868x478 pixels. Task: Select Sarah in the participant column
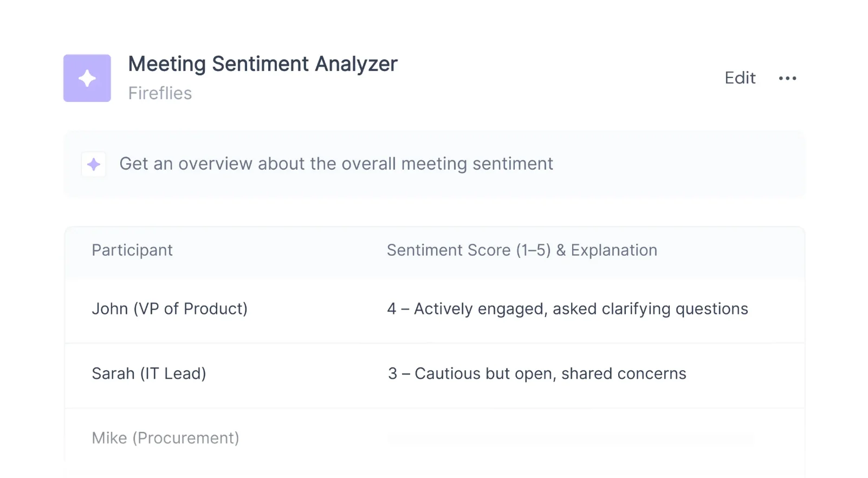113,373
